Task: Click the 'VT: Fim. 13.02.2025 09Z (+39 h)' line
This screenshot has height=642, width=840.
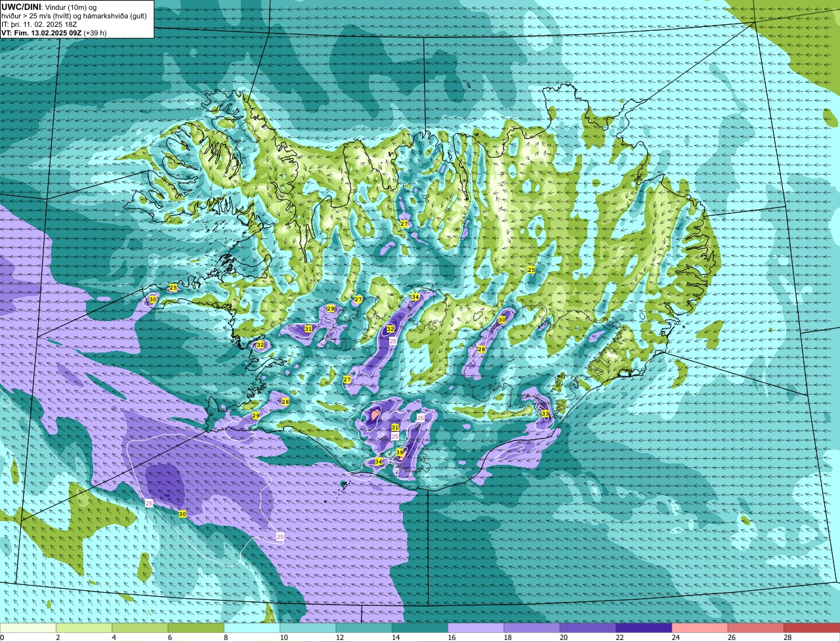Action: [54, 32]
